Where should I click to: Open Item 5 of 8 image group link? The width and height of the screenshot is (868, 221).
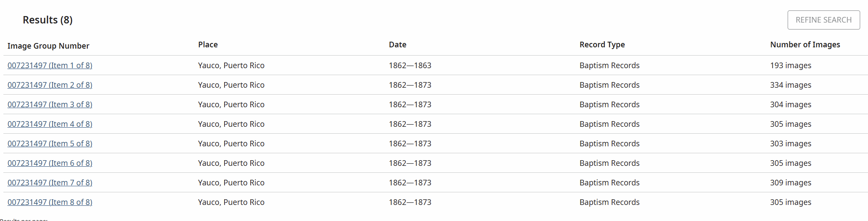click(50, 144)
